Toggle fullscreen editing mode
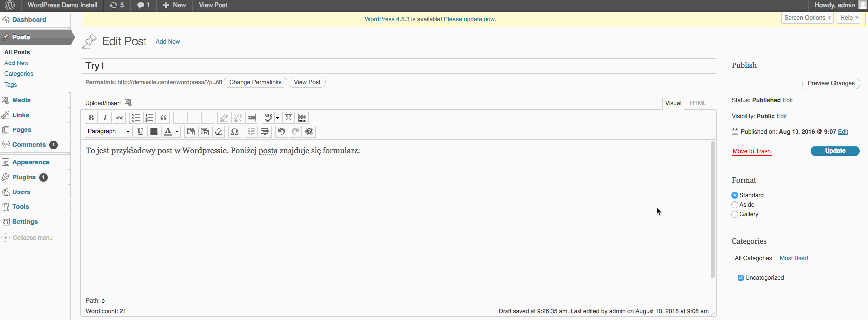Viewport: 868px width, 320px height. coord(289,118)
